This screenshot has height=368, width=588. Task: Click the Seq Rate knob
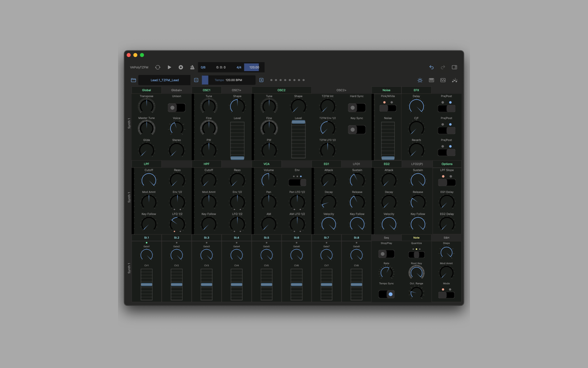coord(386,273)
